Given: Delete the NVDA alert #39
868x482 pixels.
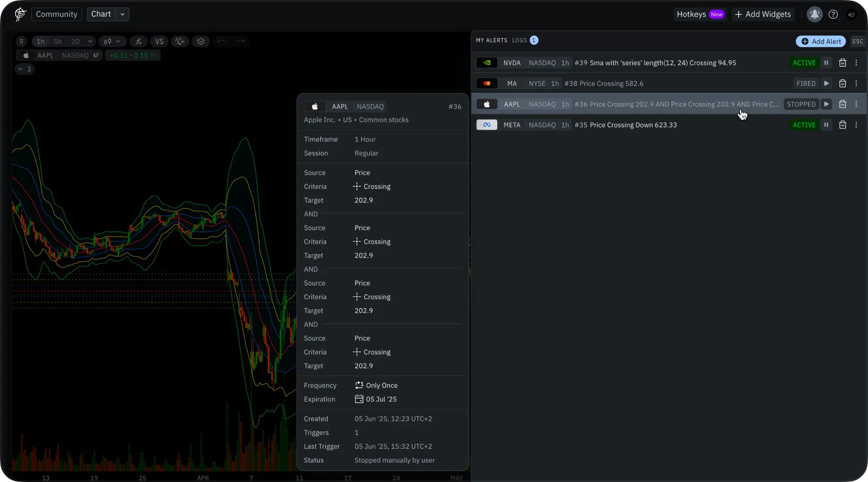Looking at the screenshot, I should tap(842, 62).
